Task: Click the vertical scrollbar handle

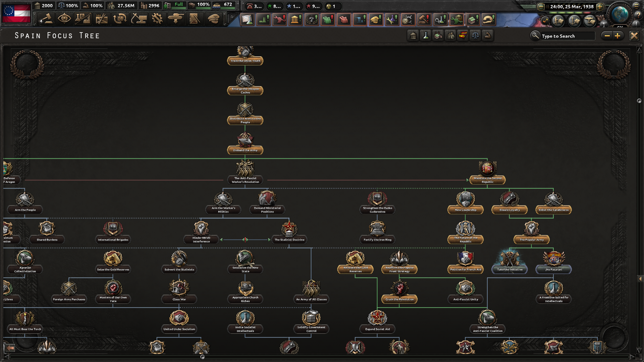Action: [x=639, y=101]
